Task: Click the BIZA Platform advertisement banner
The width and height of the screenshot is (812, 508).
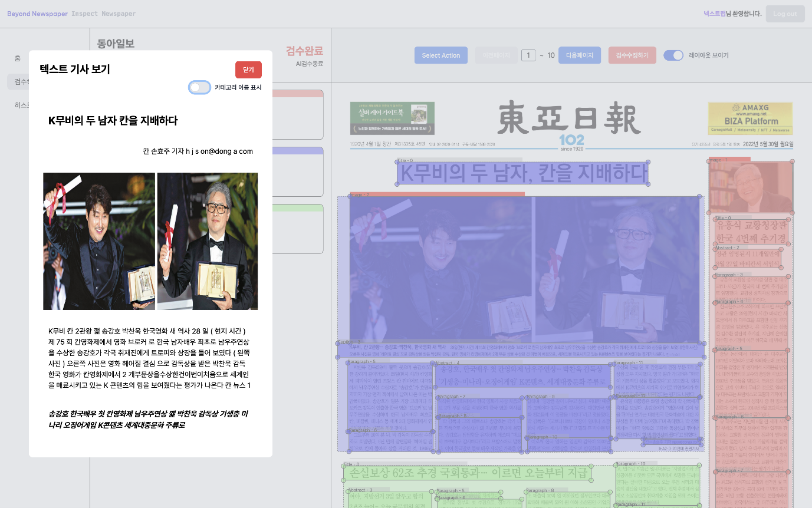Action: (750, 118)
